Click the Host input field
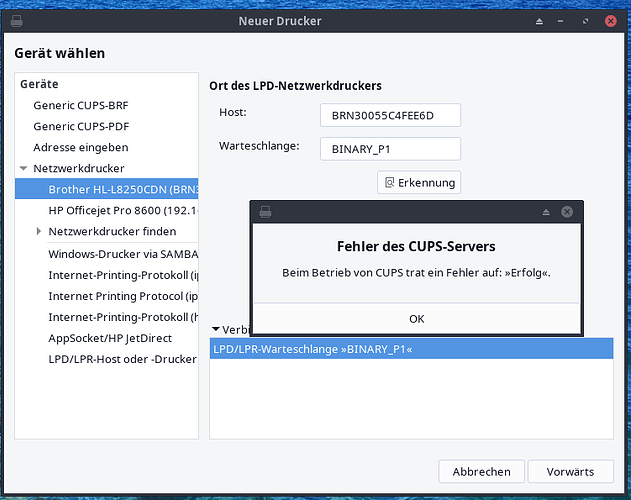 (x=390, y=115)
